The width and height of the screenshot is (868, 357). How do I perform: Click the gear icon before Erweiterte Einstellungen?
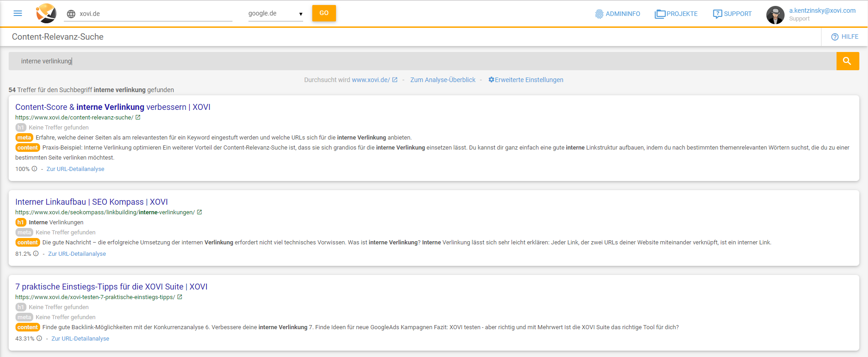[x=491, y=80]
